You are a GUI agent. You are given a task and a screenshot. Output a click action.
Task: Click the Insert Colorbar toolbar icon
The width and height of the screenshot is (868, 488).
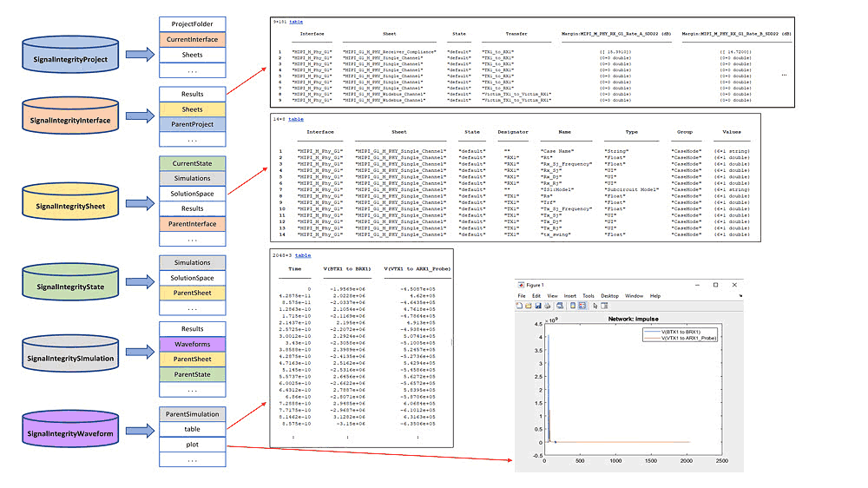573,306
